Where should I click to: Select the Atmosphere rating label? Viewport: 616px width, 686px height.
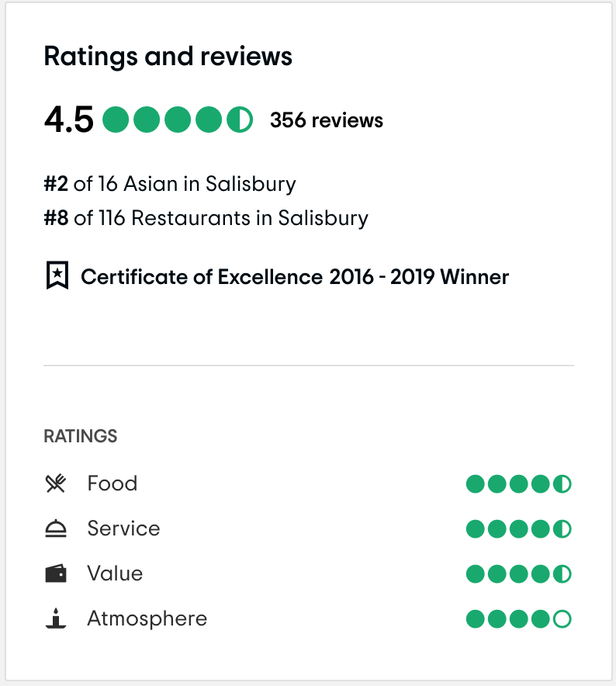point(147,618)
